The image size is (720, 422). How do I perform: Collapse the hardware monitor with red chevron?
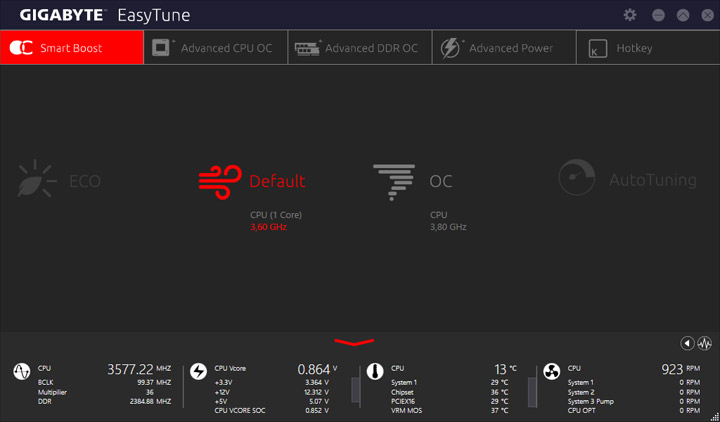(354, 342)
